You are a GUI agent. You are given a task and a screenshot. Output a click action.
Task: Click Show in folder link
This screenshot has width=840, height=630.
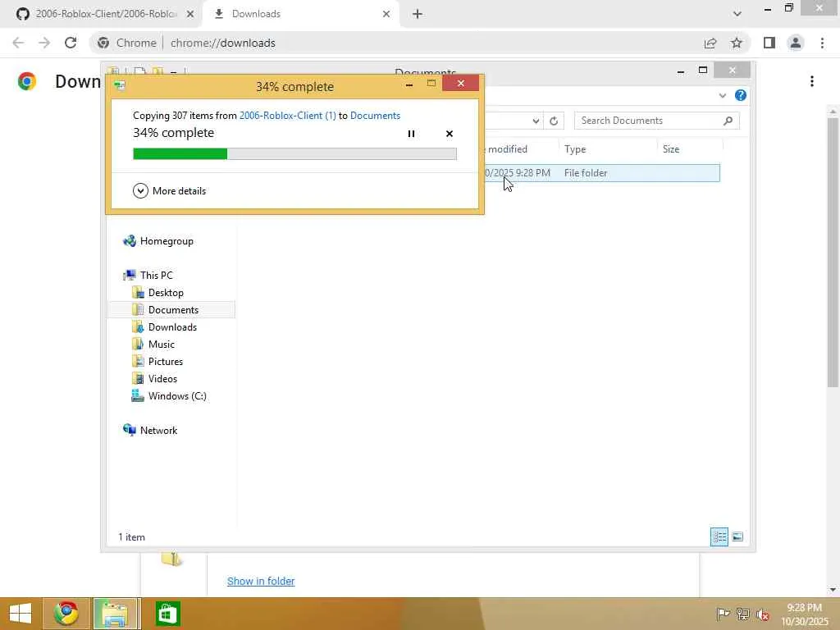coord(261,582)
